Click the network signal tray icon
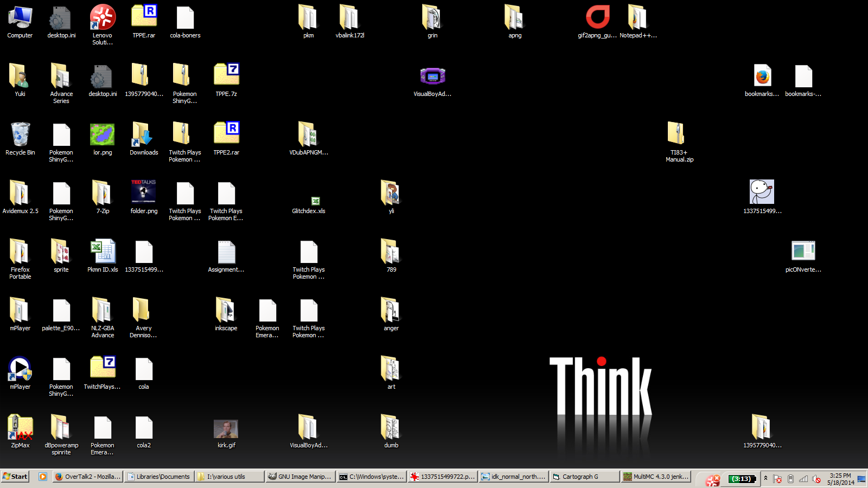The height and width of the screenshot is (488, 868). pos(803,479)
